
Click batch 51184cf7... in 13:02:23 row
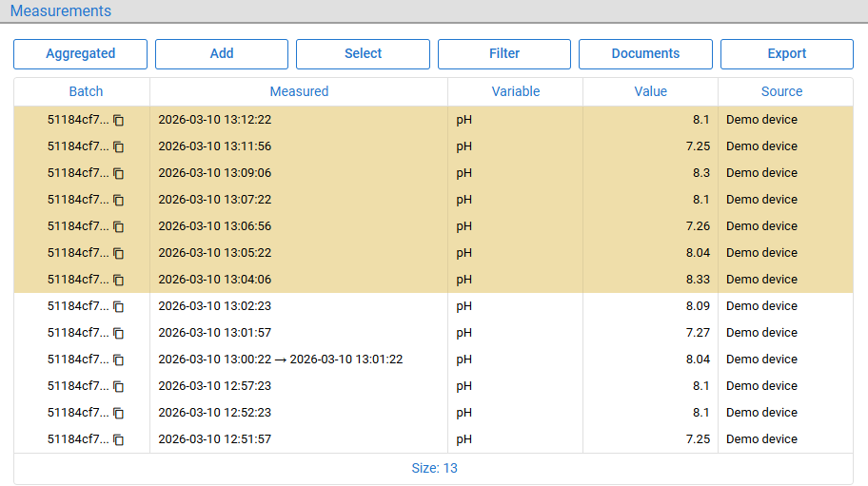click(78, 305)
